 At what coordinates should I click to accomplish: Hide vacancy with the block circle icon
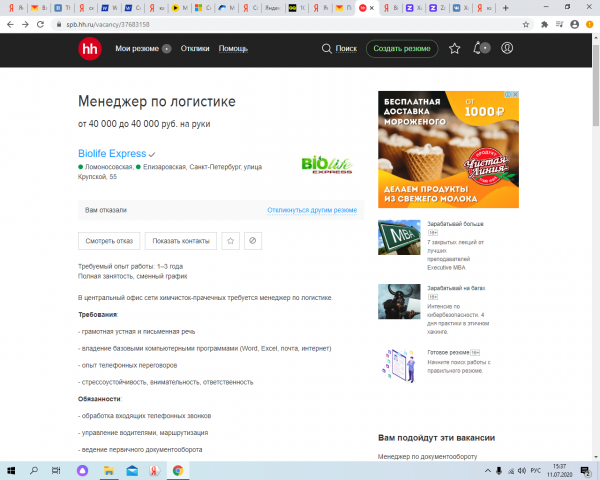point(253,241)
